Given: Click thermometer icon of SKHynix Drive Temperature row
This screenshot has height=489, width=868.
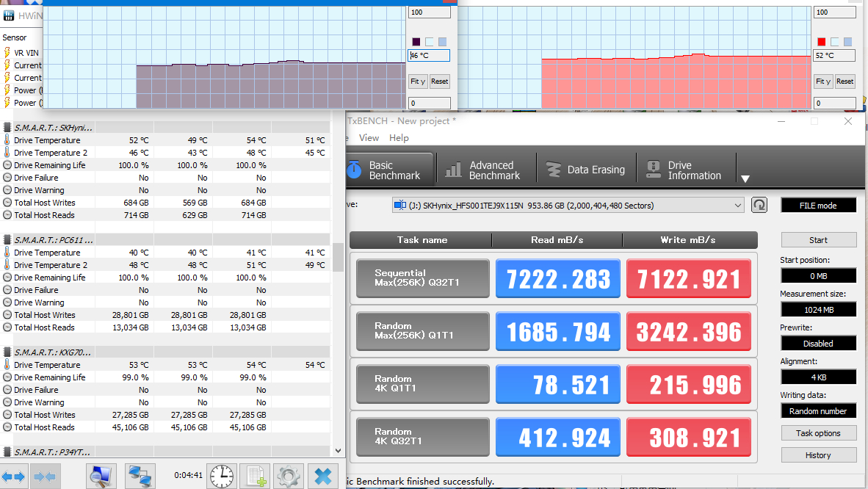Looking at the screenshot, I should coord(7,140).
